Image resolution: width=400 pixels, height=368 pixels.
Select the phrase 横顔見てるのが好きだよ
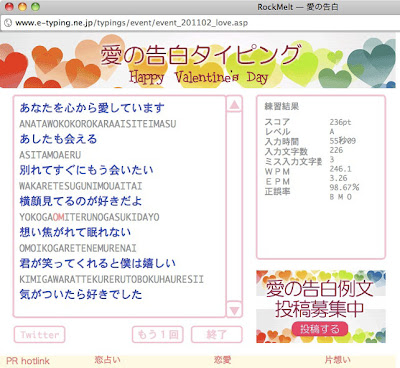coord(81,201)
